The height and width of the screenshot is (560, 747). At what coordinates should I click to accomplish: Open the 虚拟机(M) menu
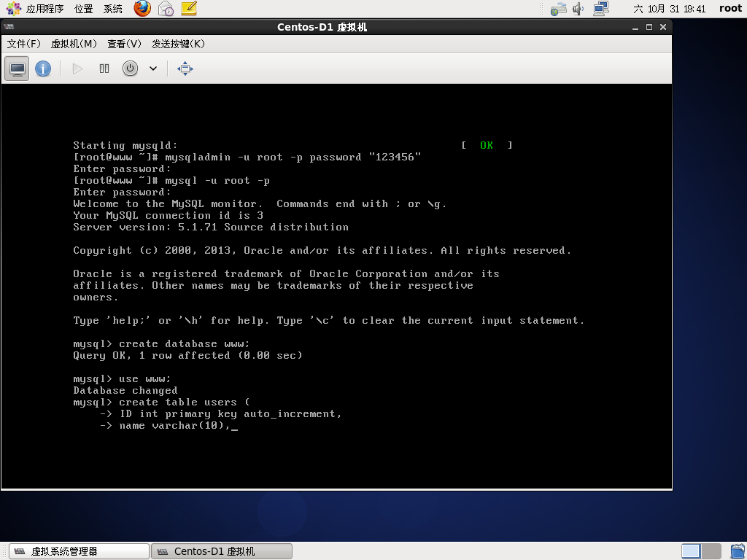point(74,44)
